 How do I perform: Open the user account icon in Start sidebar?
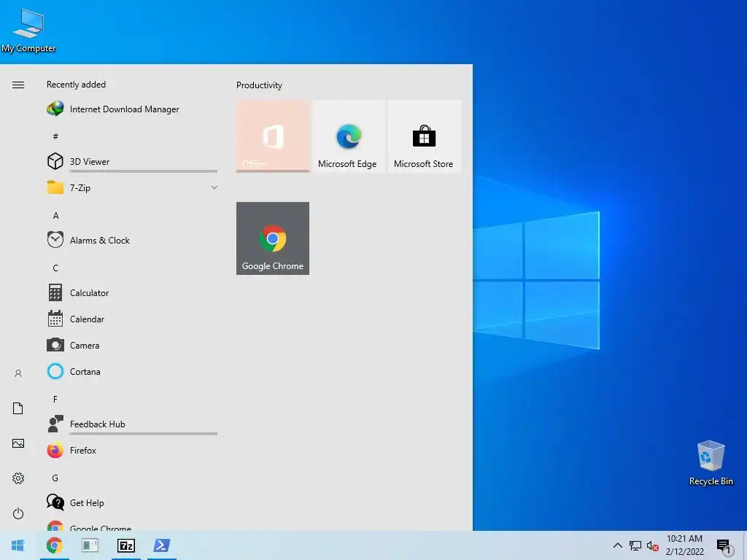point(18,373)
